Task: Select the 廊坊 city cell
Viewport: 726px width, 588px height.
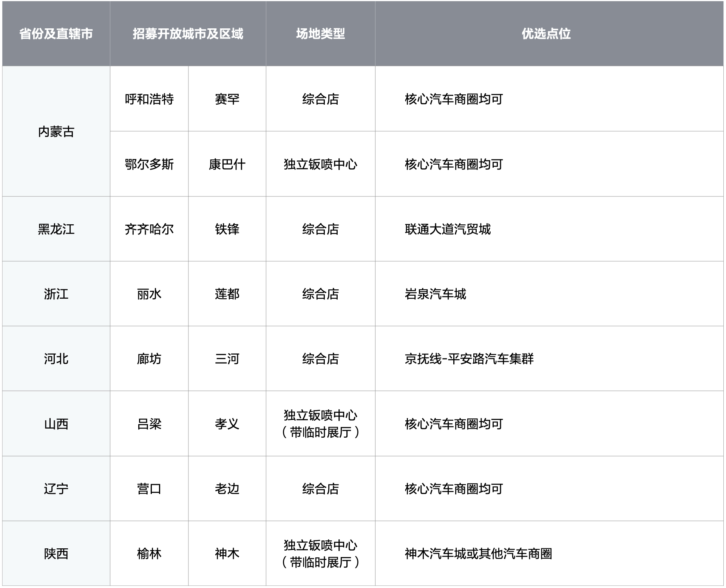Action: 149,359
